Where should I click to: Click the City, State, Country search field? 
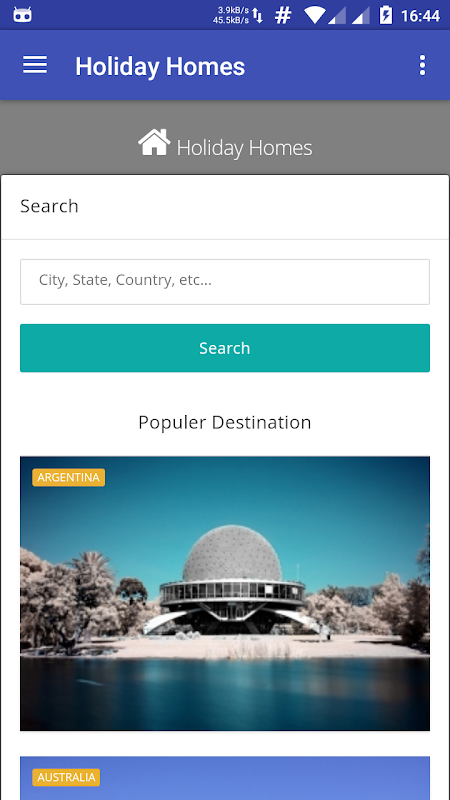pos(225,282)
